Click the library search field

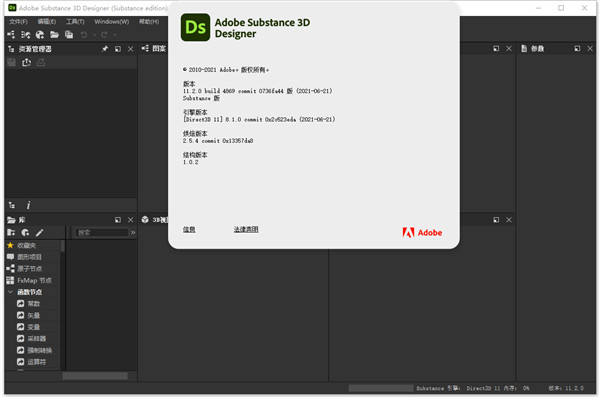tap(101, 232)
